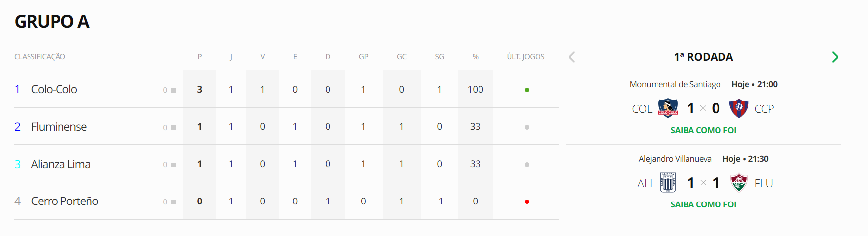The height and width of the screenshot is (236, 868).
Task: Select the Colo-Colo team name
Action: (54, 89)
